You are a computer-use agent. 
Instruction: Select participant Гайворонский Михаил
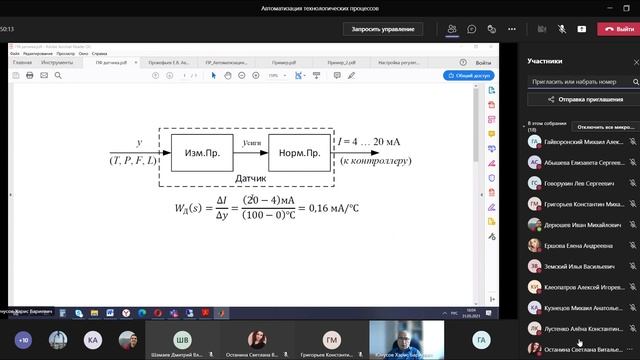(x=583, y=142)
